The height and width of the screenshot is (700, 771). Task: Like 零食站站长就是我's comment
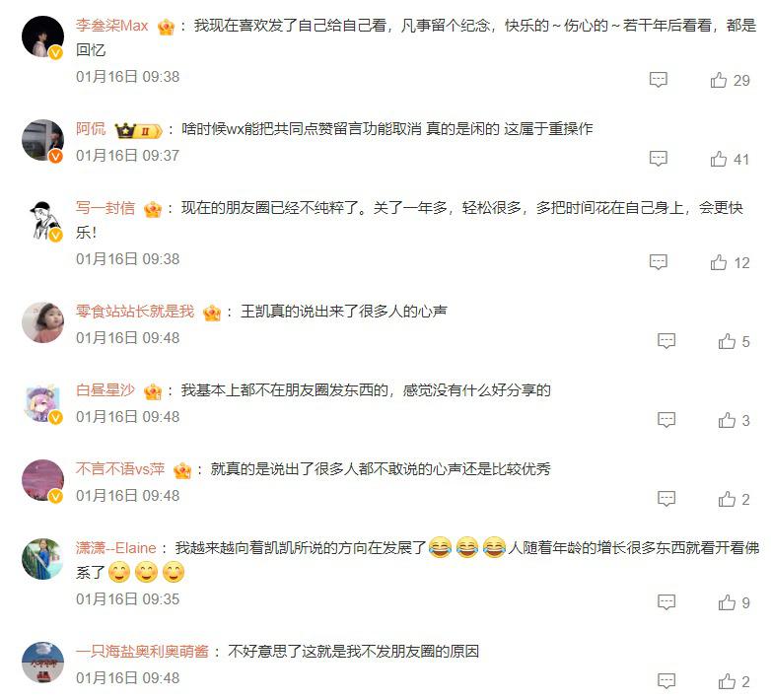point(734,341)
